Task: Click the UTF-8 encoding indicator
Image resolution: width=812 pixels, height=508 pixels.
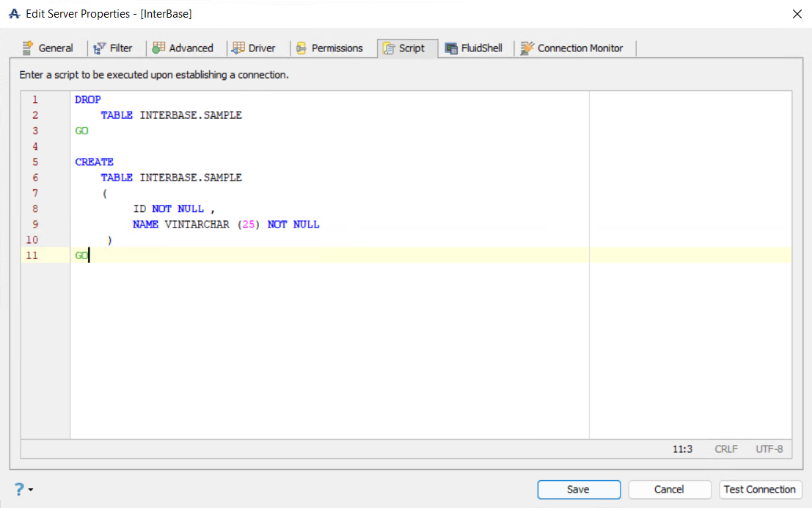Action: point(769,449)
